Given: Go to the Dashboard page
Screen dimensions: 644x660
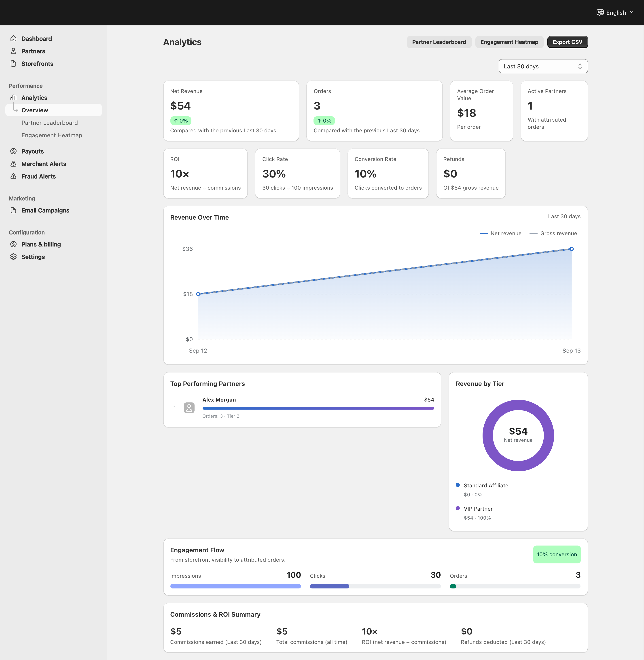Looking at the screenshot, I should click(x=36, y=38).
